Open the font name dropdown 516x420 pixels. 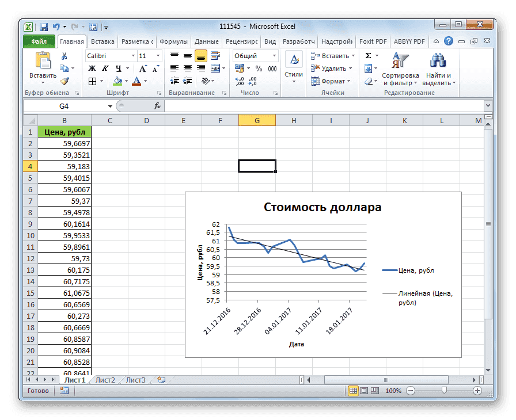[132, 55]
